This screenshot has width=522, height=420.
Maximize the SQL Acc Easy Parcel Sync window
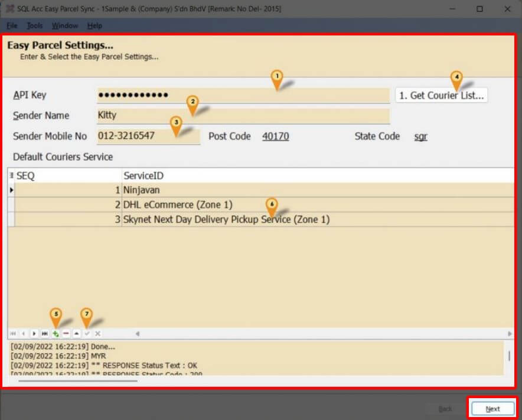(479, 9)
